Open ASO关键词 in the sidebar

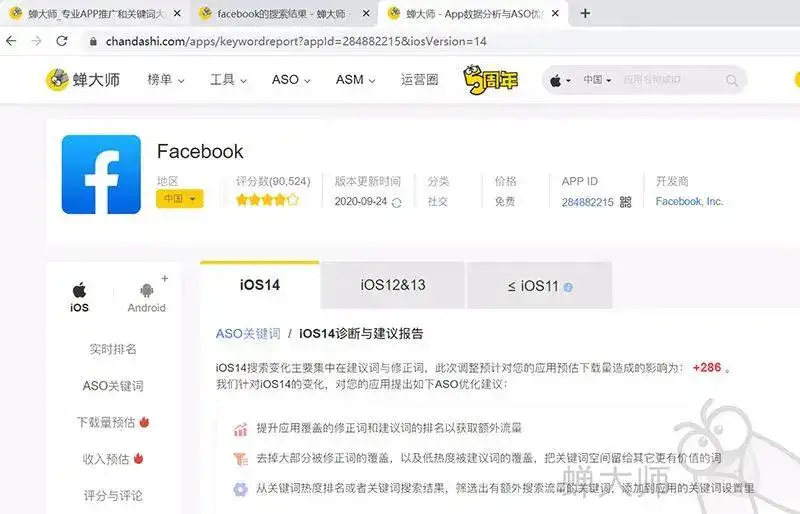coord(113,386)
